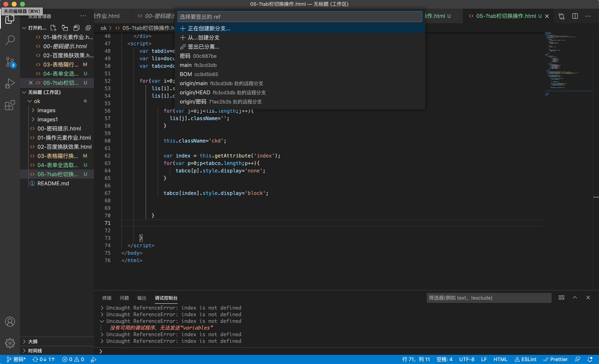Close the 05-?tab栏切换操作.html tab
Viewport: 599px width, 364px height.
click(547, 16)
